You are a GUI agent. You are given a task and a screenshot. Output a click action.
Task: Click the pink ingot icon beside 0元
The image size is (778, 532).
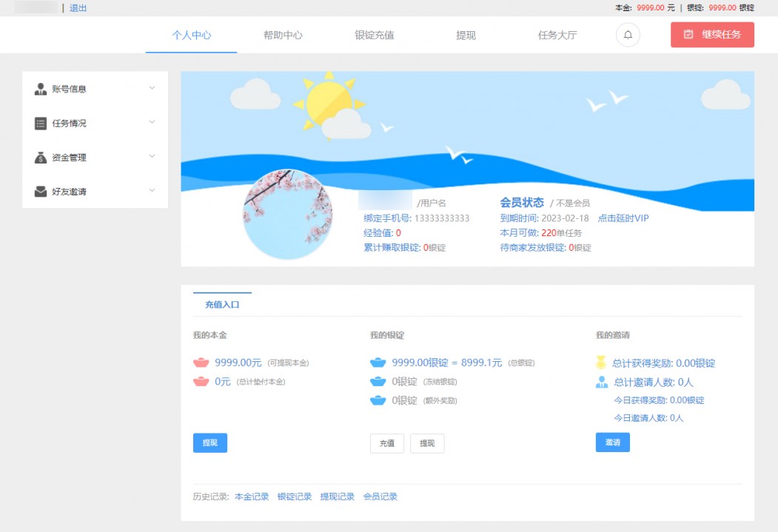coord(201,381)
